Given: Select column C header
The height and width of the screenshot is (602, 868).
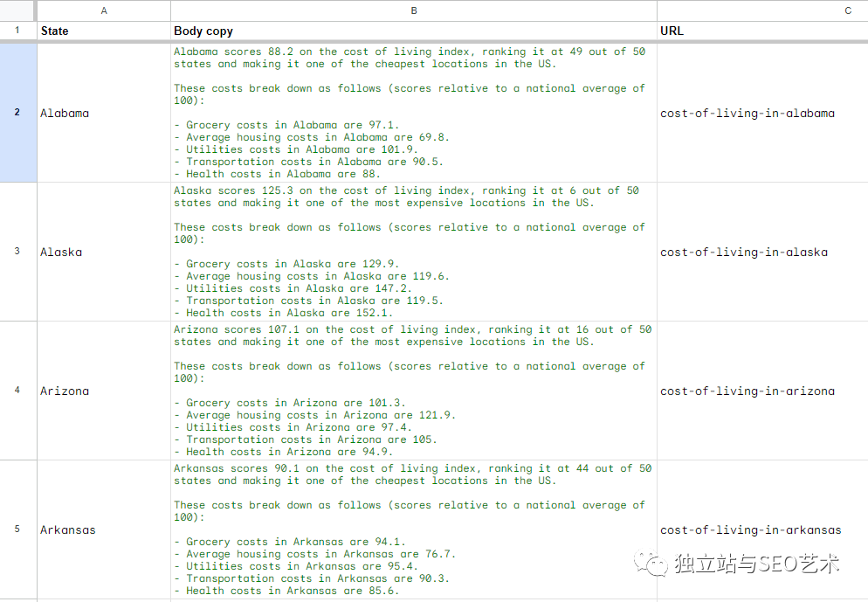Looking at the screenshot, I should [x=761, y=10].
